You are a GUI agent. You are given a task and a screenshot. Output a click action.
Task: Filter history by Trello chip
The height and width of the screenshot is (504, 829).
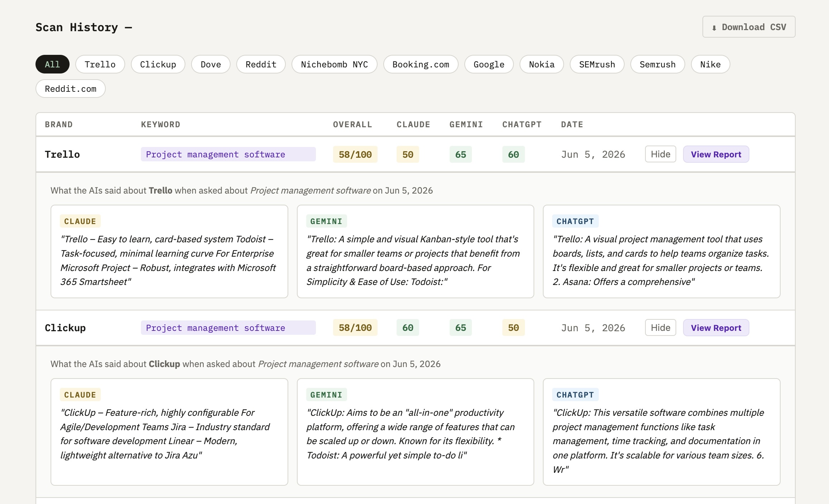click(x=100, y=65)
